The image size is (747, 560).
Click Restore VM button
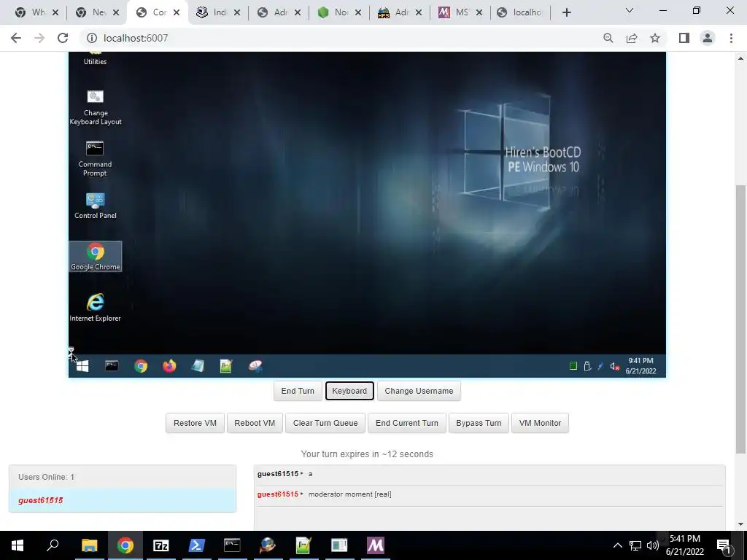coord(195,423)
